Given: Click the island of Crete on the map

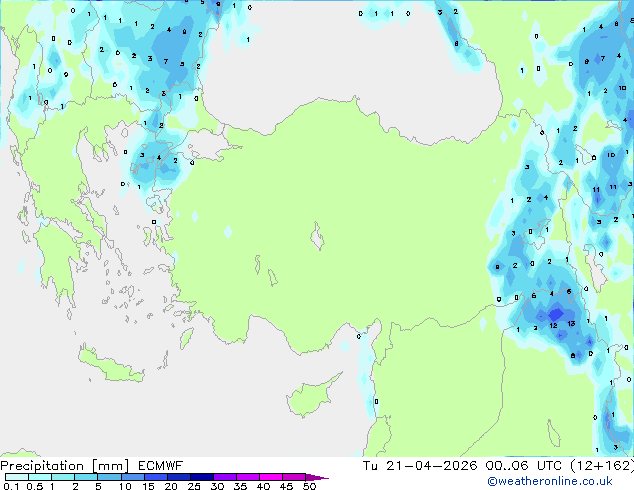Looking at the screenshot, I should [110, 365].
